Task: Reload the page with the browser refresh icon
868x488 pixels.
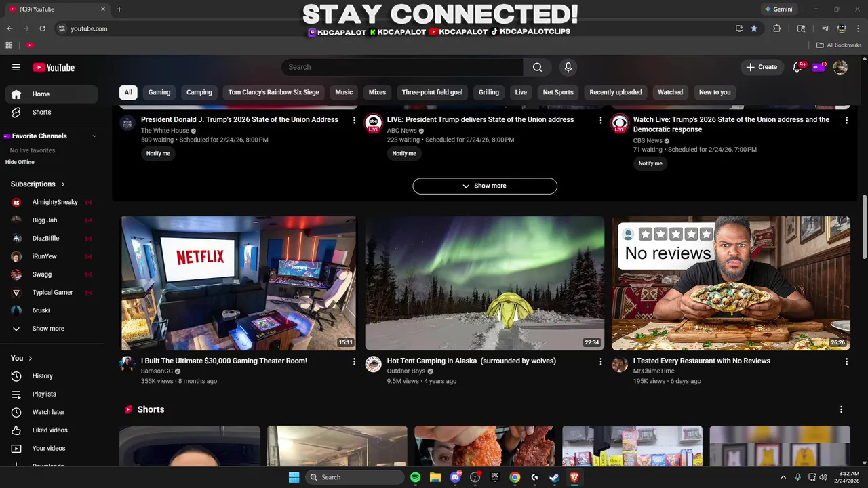Action: tap(42, 28)
